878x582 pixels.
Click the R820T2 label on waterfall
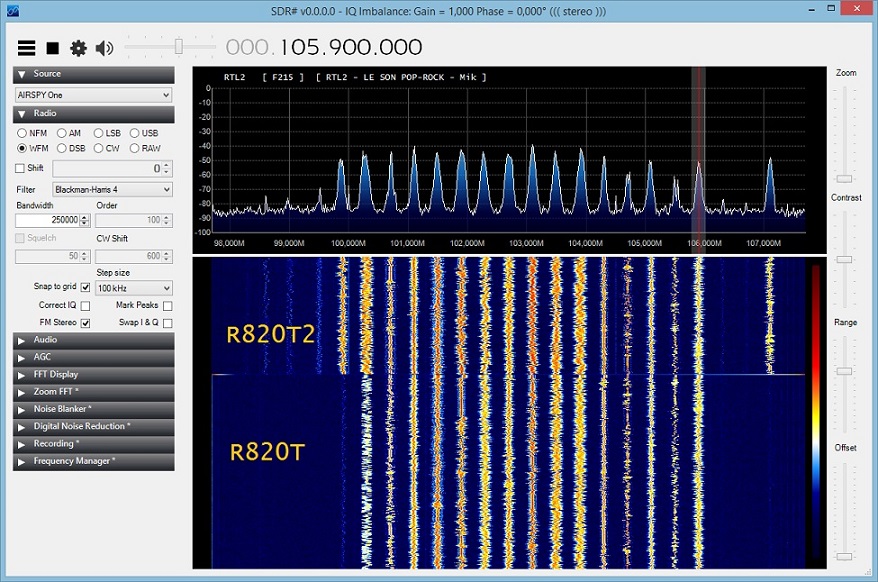[x=270, y=334]
